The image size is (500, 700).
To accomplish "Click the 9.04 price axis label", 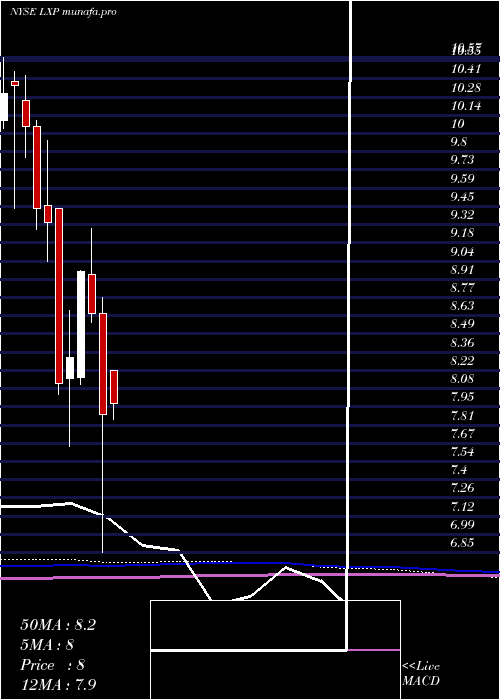I will 462,252.
